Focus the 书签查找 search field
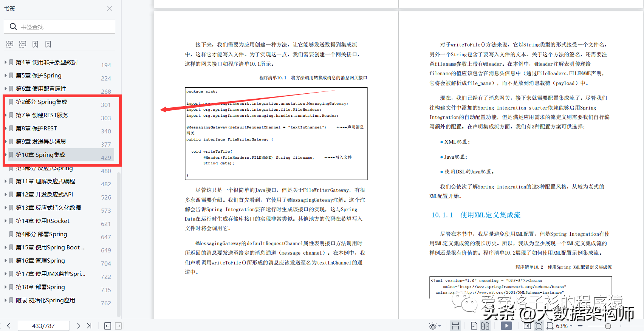Image resolution: width=644 pixels, height=331 pixels. click(x=59, y=27)
